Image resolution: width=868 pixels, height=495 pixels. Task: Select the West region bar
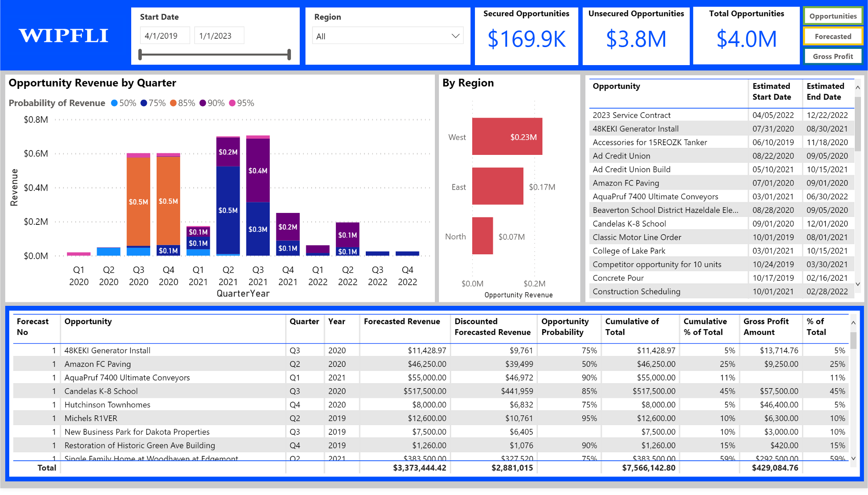click(x=507, y=136)
